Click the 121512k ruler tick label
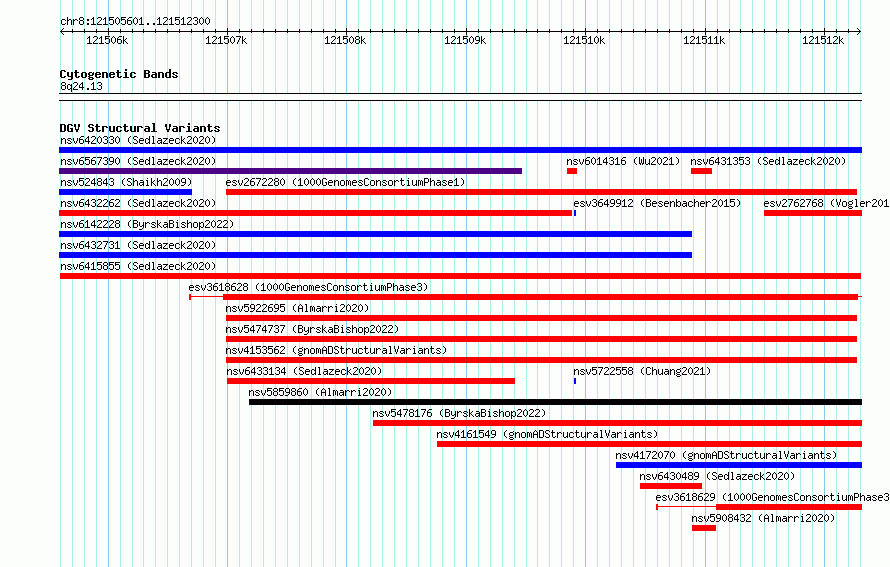The image size is (890, 567). (823, 40)
